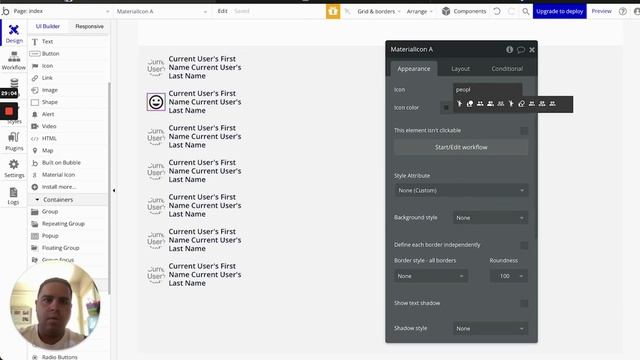Viewport: 640px width, 360px height.
Task: Switch to the UI Builder tab
Action: pos(48,27)
